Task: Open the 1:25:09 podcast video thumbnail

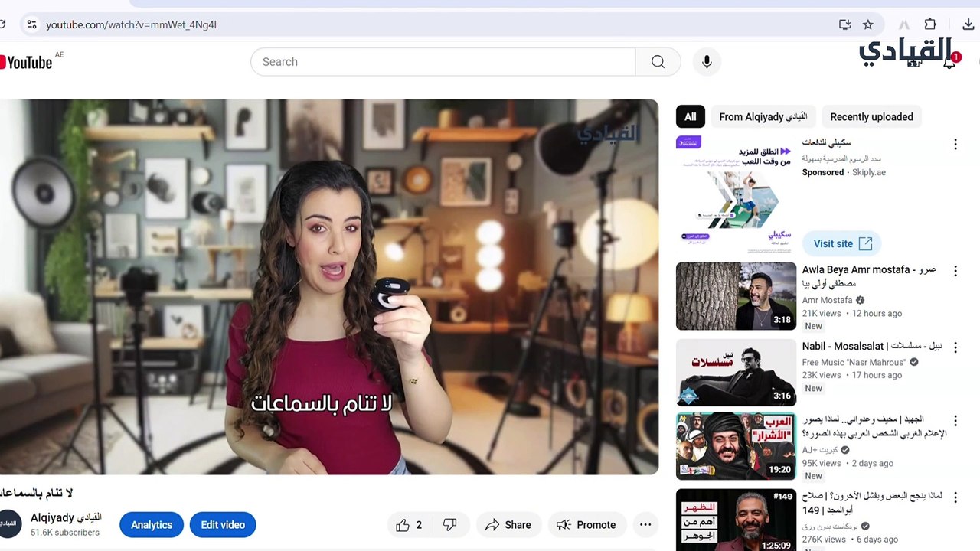Action: pyautogui.click(x=736, y=520)
